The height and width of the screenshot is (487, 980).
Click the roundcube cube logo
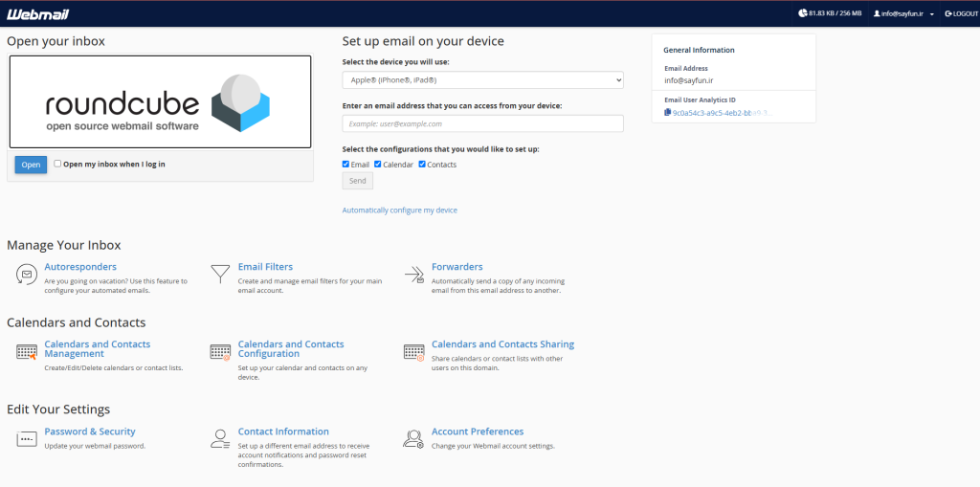click(x=240, y=102)
